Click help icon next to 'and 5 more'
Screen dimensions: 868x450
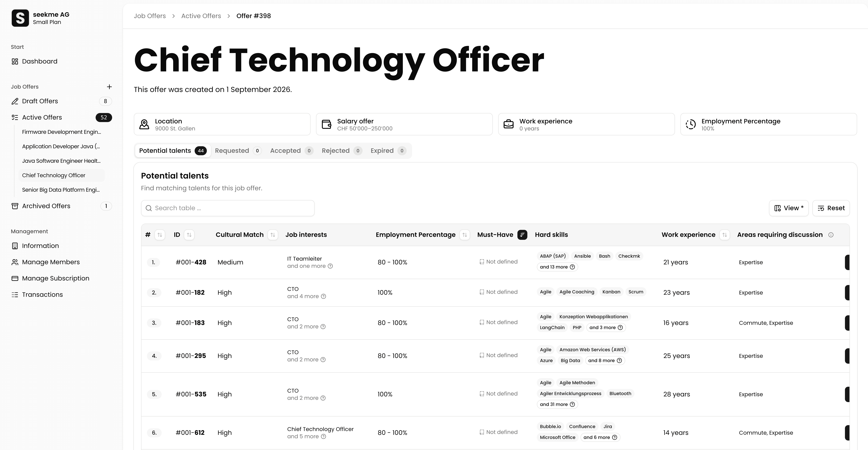[x=323, y=437]
